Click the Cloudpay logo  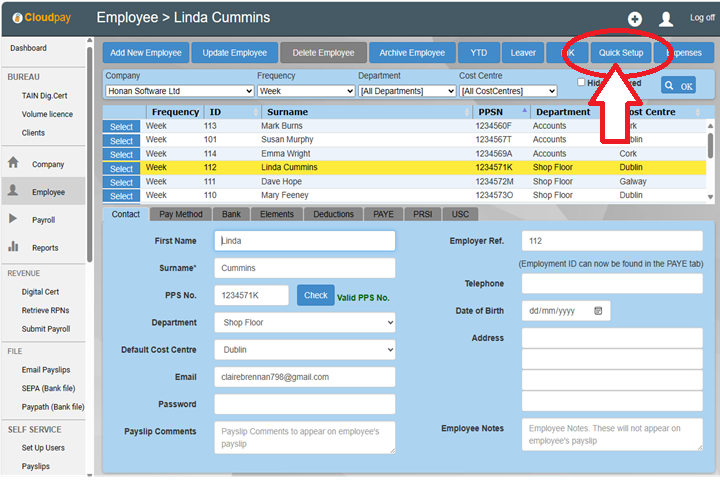tap(38, 18)
